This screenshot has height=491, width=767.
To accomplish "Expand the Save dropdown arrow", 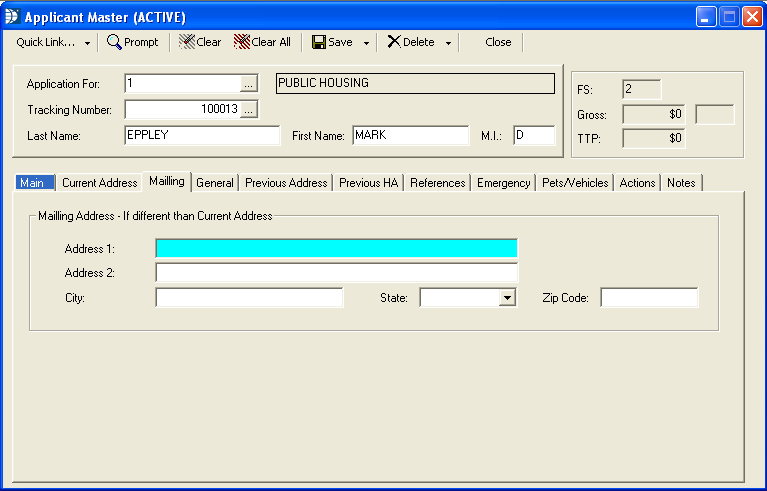I will tap(366, 43).
